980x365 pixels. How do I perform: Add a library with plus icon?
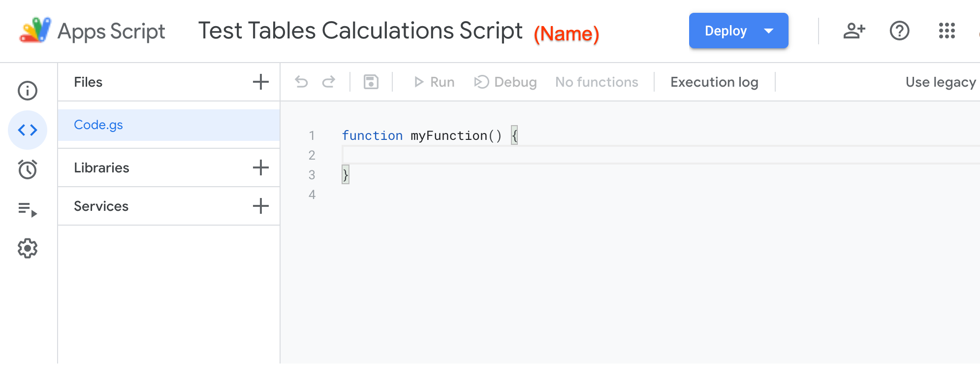coord(260,167)
